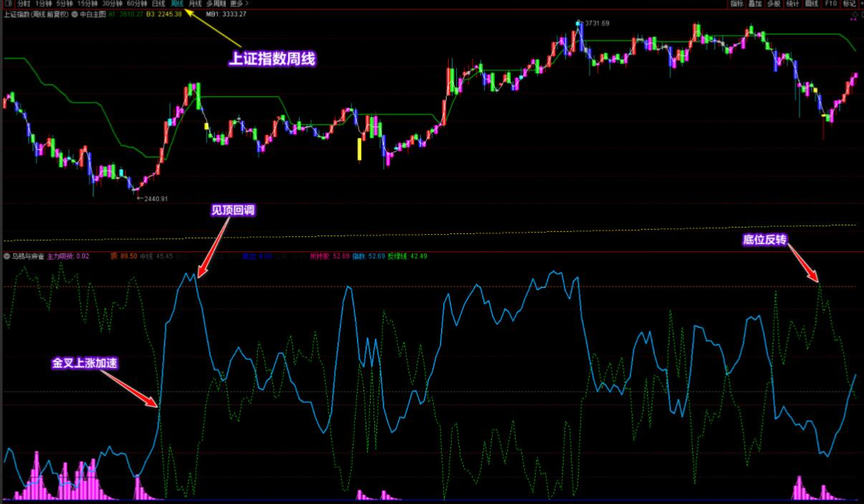Click the 所持股: 52.69 value
864x504 pixels.
(330, 256)
